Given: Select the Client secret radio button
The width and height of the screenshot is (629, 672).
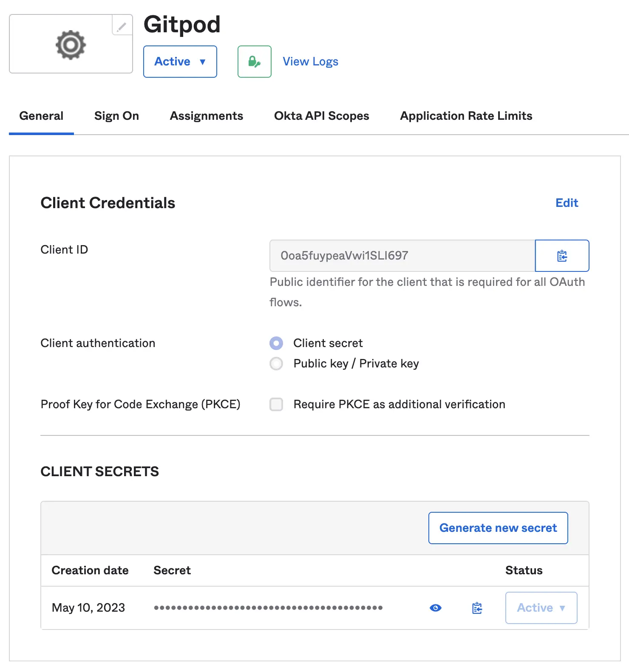Looking at the screenshot, I should click(276, 343).
